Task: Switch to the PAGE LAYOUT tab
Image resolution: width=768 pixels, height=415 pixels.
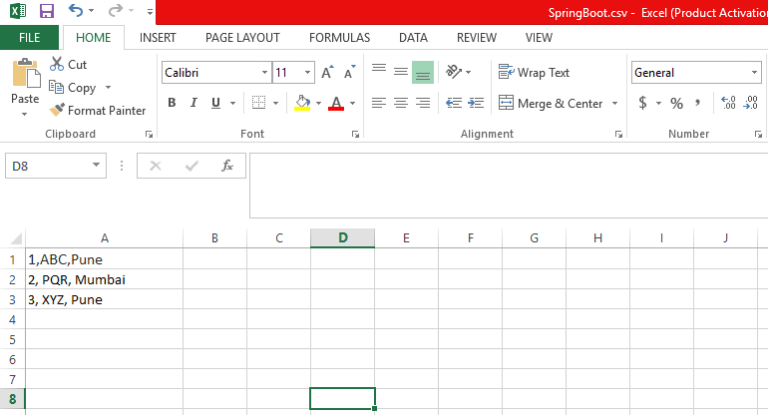Action: click(242, 38)
